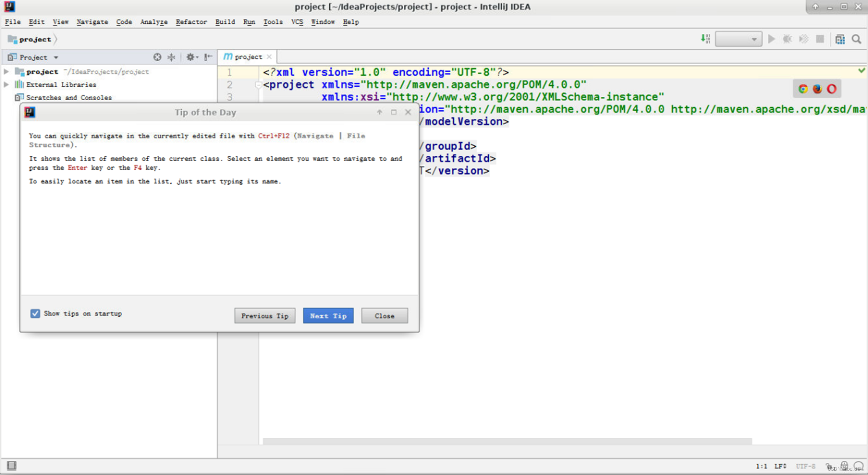The height and width of the screenshot is (475, 868).
Task: Open the Help menu
Action: 351,22
